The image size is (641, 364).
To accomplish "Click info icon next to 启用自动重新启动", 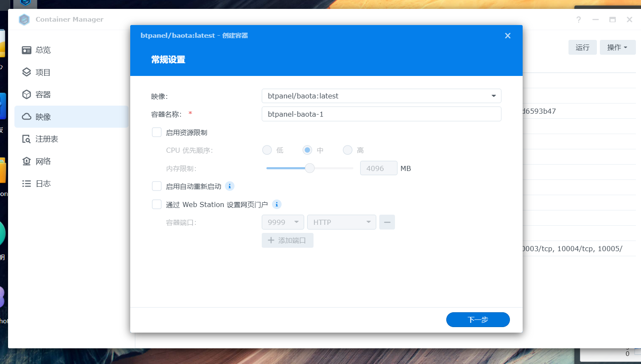I will click(230, 186).
